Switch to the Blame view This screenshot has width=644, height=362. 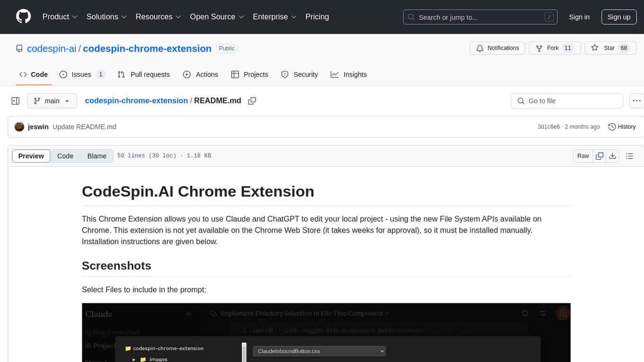pyautogui.click(x=97, y=156)
